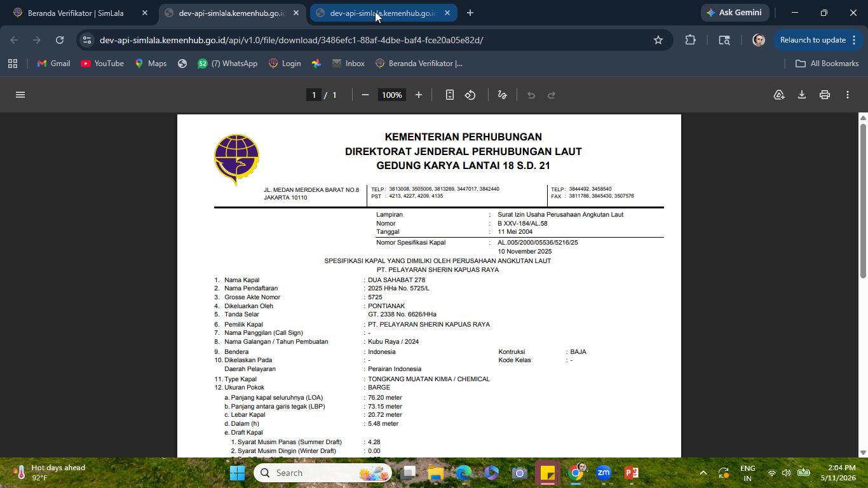868x488 pixels.
Task: Open the Chrome extensions menu
Action: [x=691, y=40]
